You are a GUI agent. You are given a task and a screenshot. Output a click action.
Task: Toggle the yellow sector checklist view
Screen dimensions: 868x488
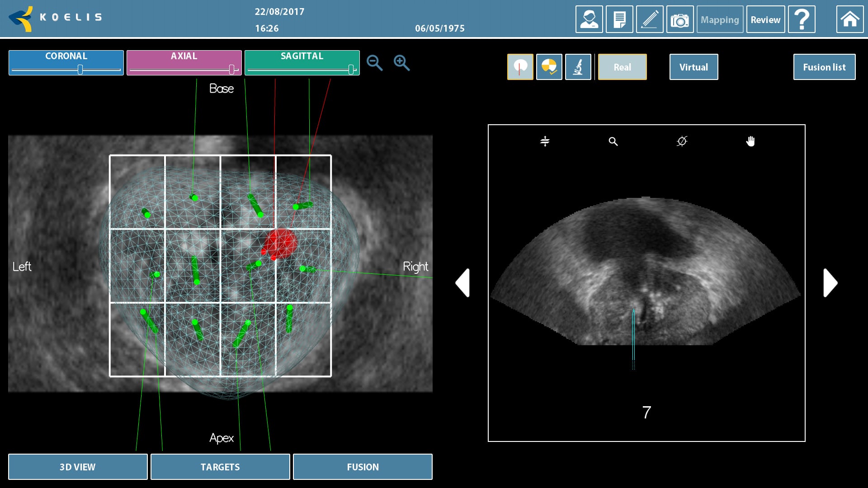click(x=549, y=67)
